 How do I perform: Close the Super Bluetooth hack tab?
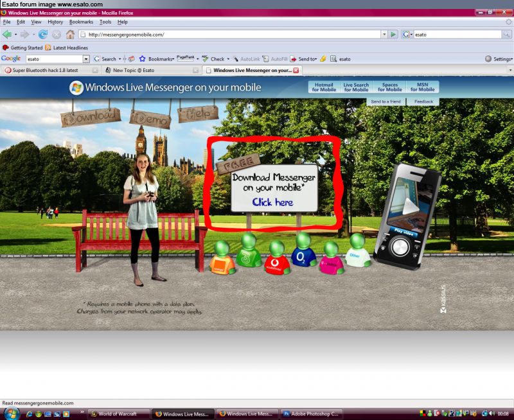[x=95, y=71]
